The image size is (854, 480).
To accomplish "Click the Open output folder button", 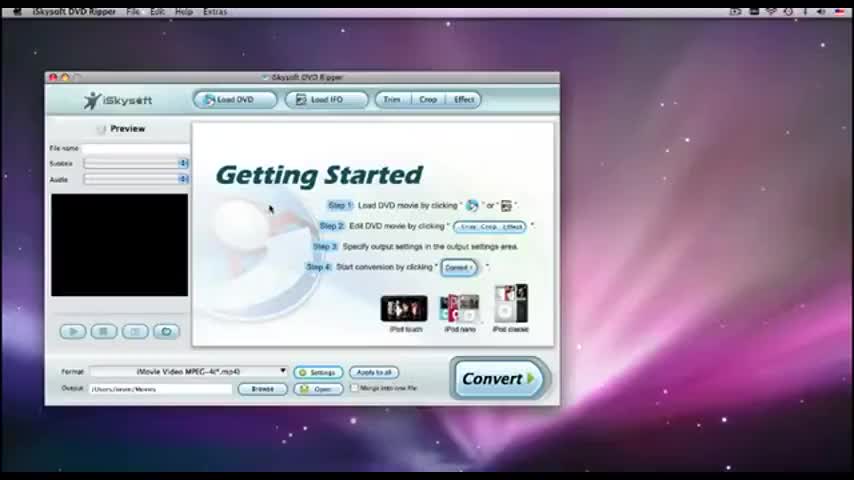I will (318, 389).
